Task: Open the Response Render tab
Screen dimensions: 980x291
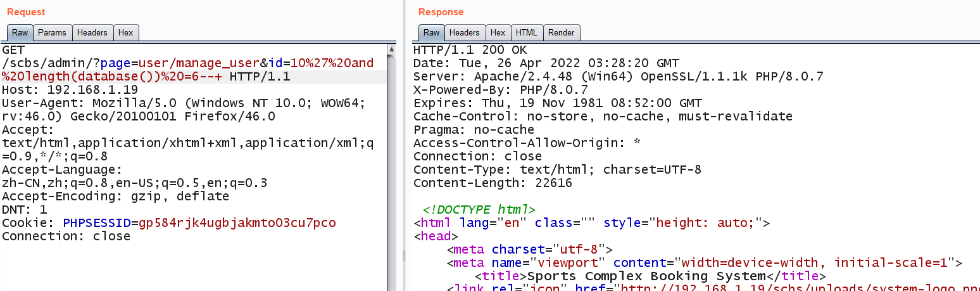Action: 561,32
